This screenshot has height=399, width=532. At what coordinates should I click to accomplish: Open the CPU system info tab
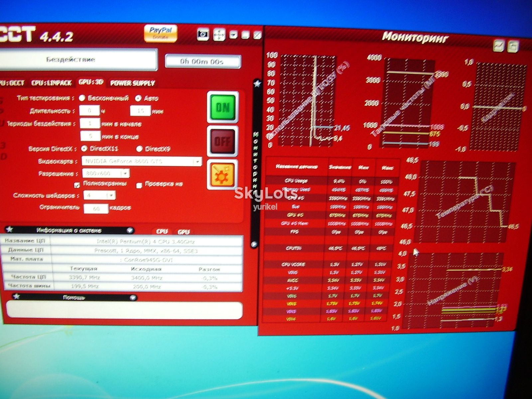[x=162, y=231]
